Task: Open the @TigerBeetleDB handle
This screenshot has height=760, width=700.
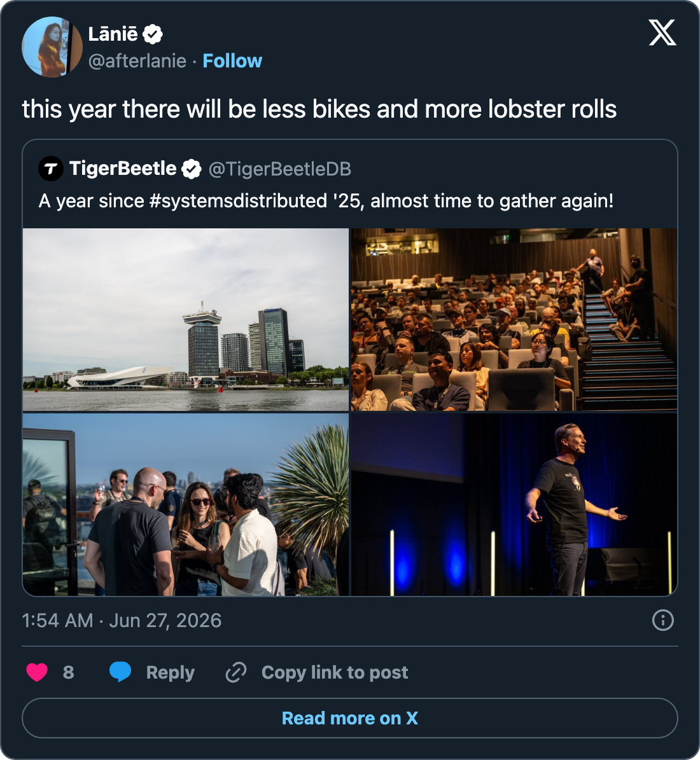Action: (280, 169)
